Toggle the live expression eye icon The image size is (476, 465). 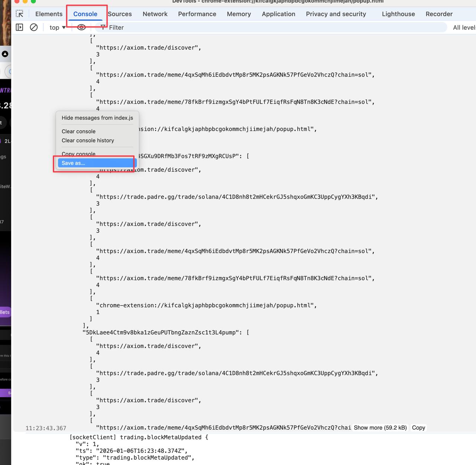click(81, 27)
